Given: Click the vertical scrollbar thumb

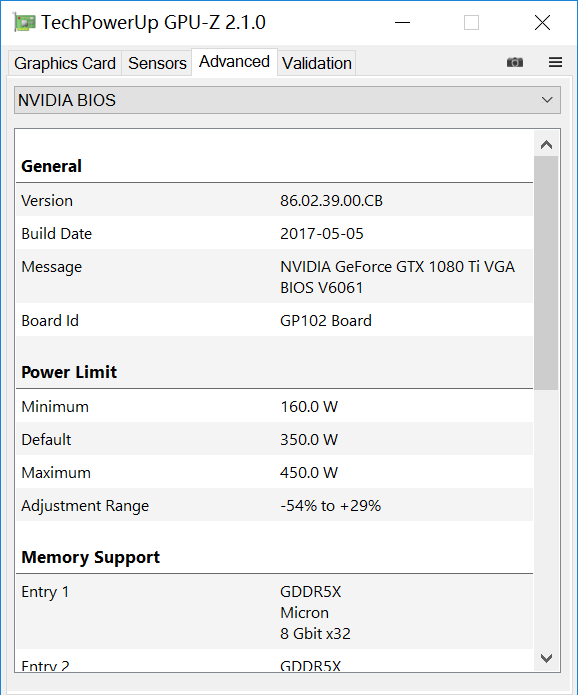Looking at the screenshot, I should (x=546, y=273).
